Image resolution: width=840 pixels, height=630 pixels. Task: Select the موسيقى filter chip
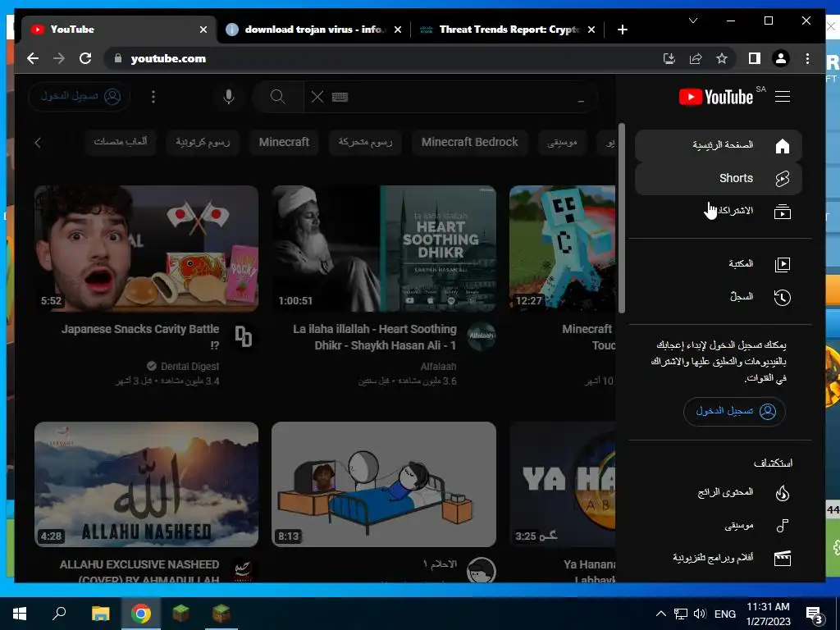pyautogui.click(x=562, y=143)
